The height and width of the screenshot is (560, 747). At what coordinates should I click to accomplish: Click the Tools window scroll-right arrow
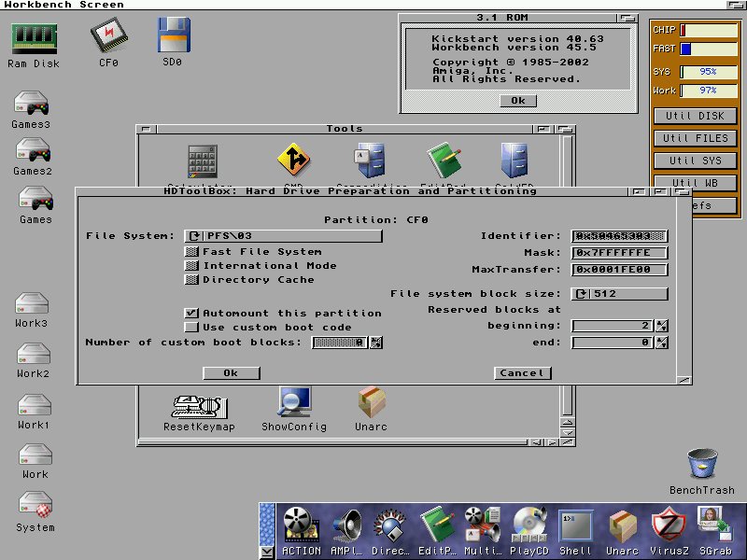point(552,442)
